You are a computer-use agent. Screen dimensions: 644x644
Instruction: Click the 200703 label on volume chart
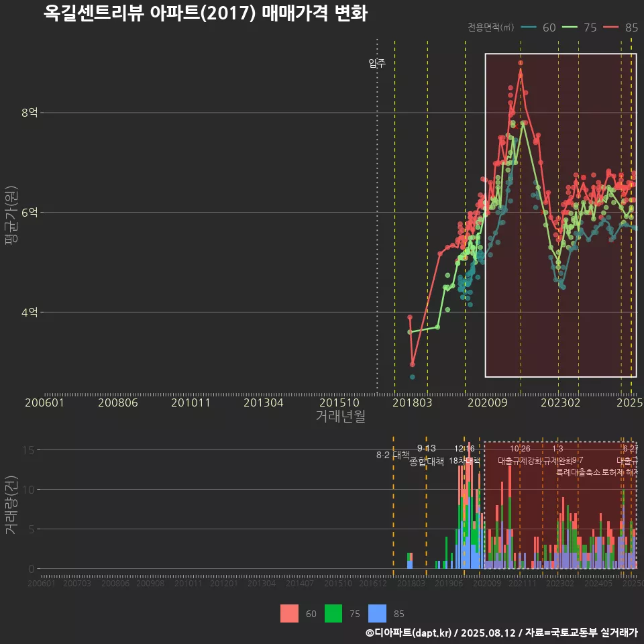coord(76,583)
